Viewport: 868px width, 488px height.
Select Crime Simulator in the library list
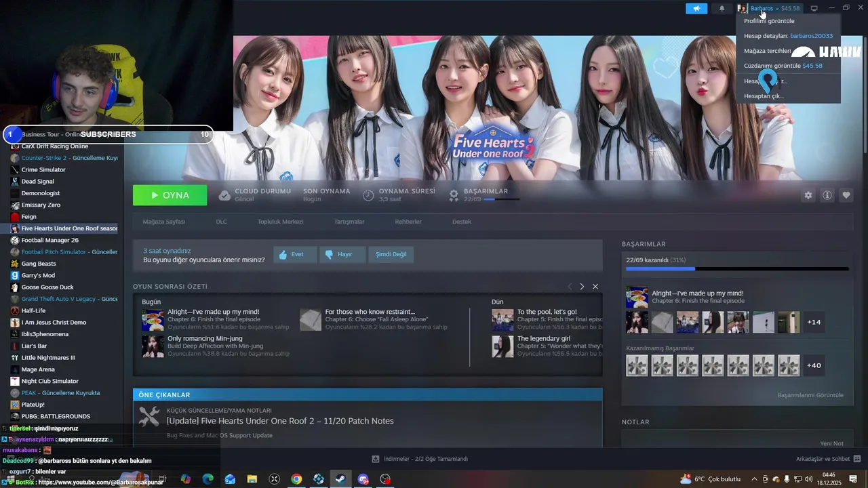[x=43, y=169]
